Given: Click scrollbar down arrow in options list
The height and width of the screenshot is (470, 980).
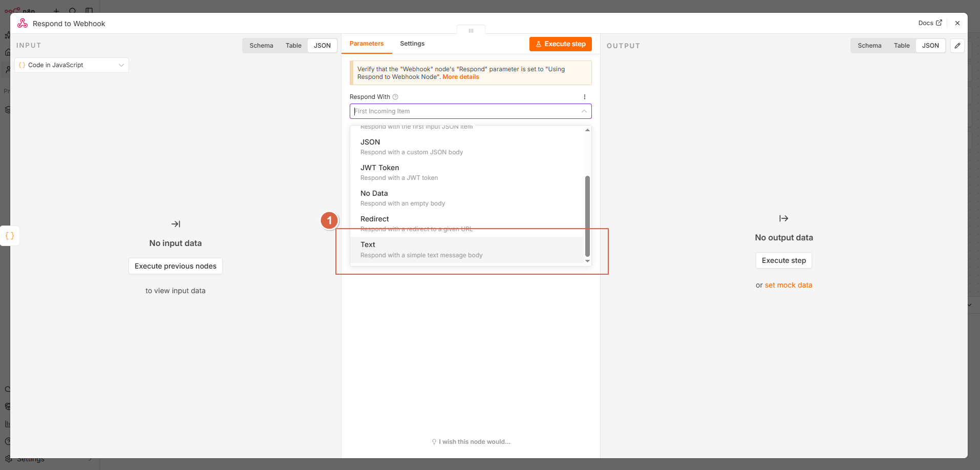Looking at the screenshot, I should 587,261.
